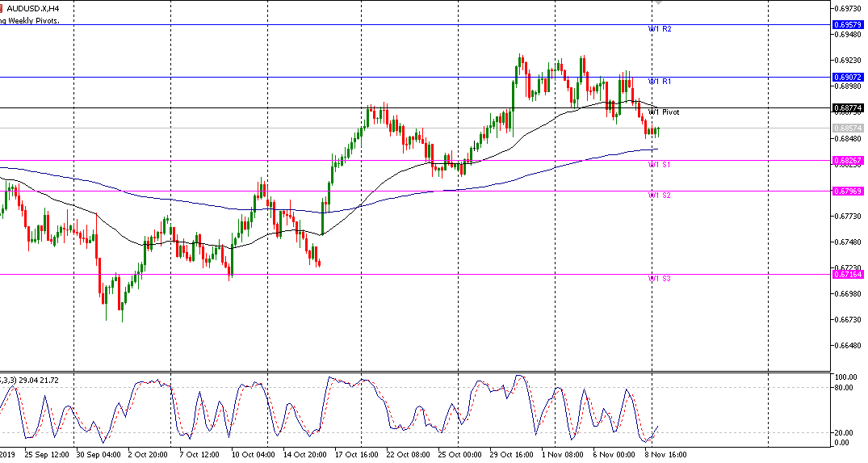Click the 0.67480 price scale value
Viewport: 868px width, 463px height.
click(848, 242)
